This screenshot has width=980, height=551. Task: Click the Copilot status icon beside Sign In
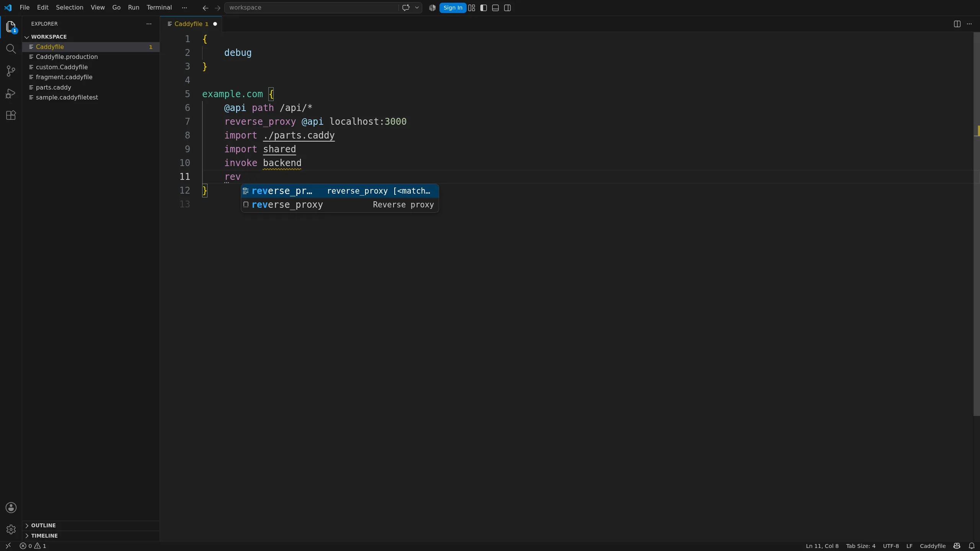pos(432,8)
